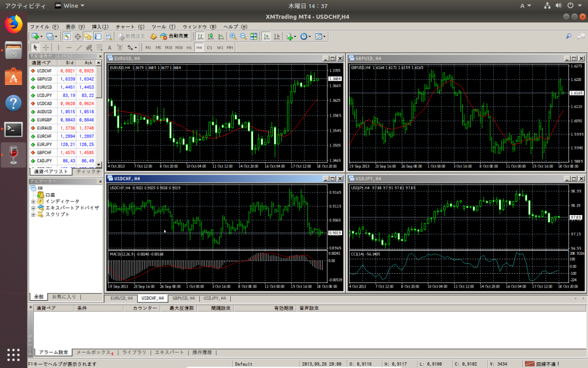Choose the candlestick chart icon

point(211,36)
